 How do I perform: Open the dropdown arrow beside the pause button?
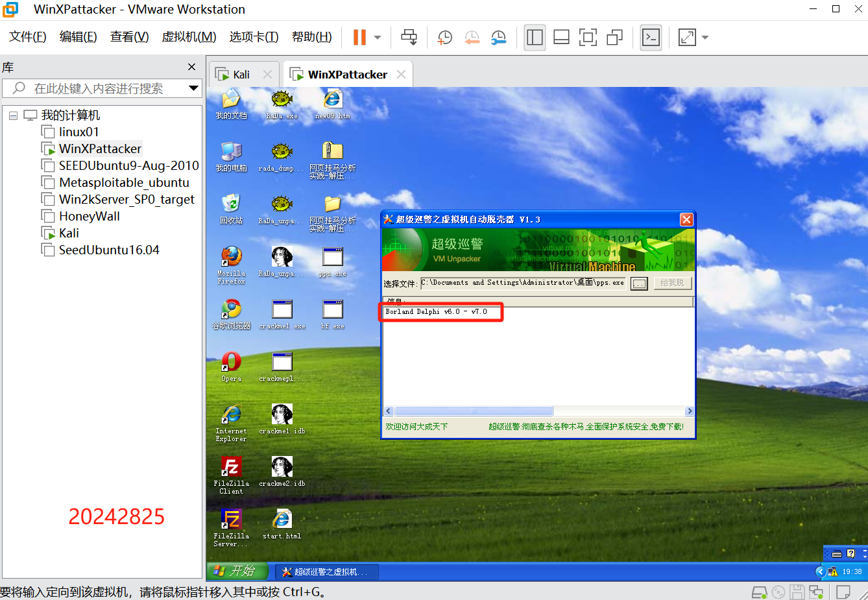click(x=378, y=38)
